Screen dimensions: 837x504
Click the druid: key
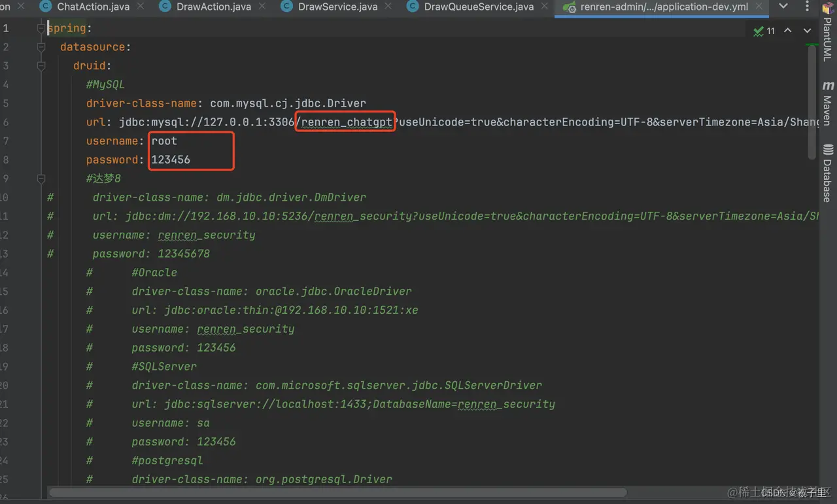pos(92,66)
